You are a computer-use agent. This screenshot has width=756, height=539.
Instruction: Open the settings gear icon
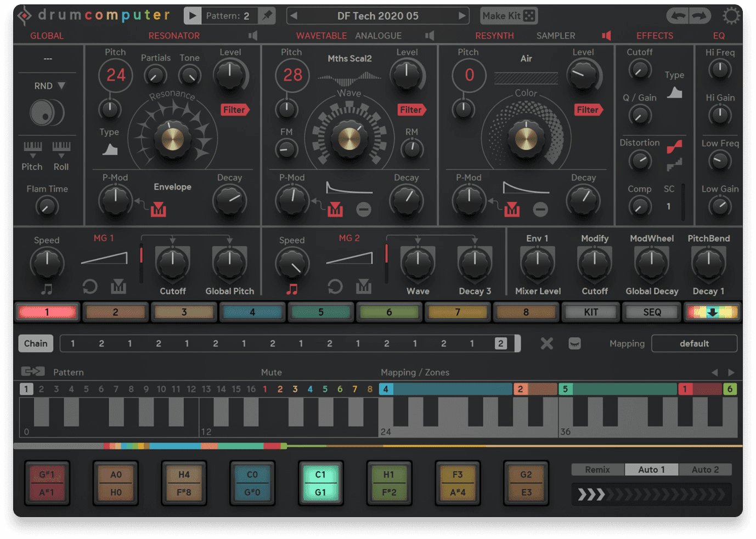click(731, 15)
